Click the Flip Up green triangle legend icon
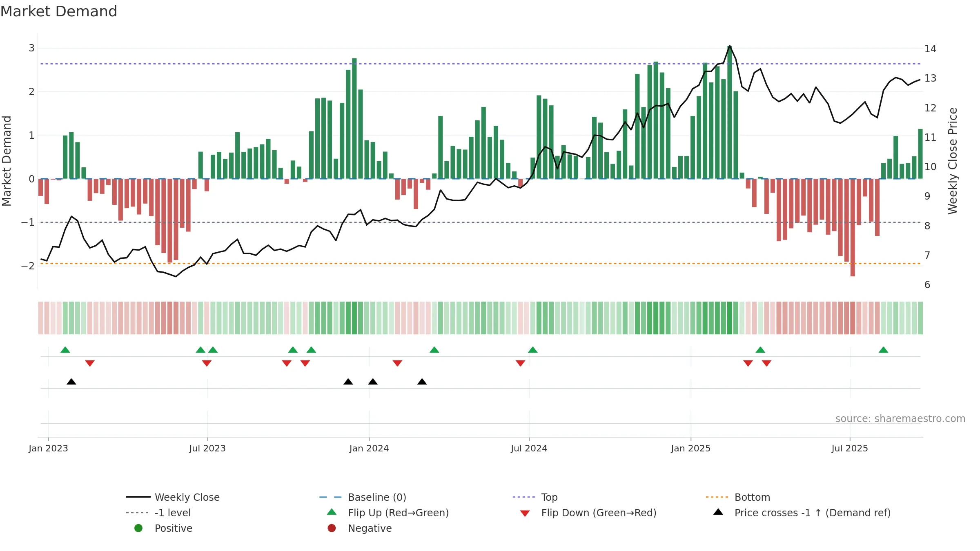Image resolution: width=980 pixels, height=551 pixels. pyautogui.click(x=332, y=512)
